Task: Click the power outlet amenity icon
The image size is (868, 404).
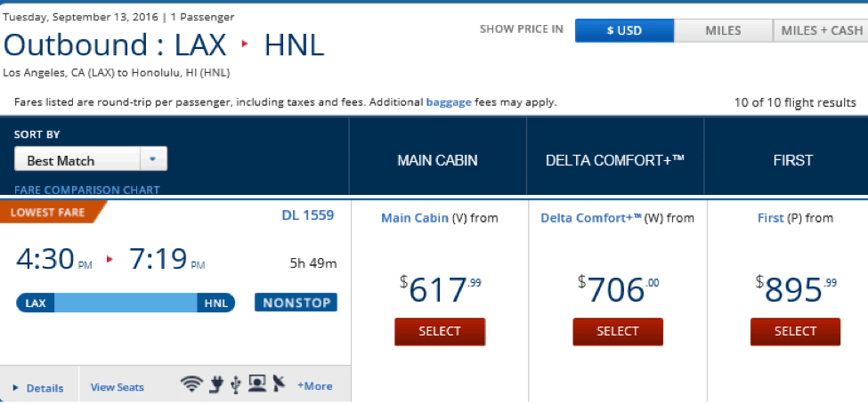Action: point(216,384)
